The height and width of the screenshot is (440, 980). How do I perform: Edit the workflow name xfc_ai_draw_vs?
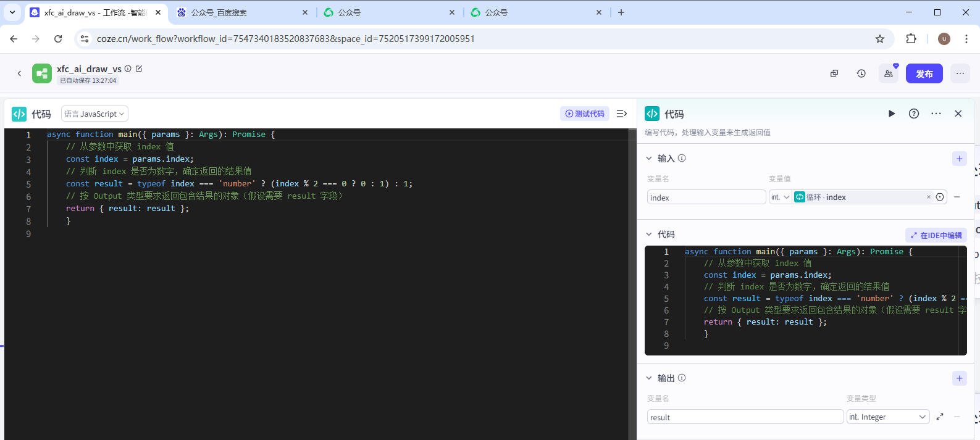click(x=139, y=68)
